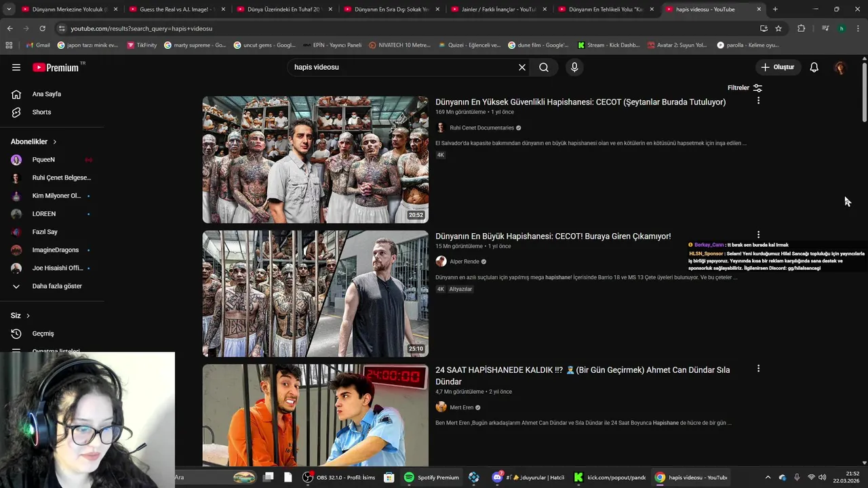Screen dimensions: 868x488
Task: Run search with the magnifier button
Action: [x=544, y=67]
